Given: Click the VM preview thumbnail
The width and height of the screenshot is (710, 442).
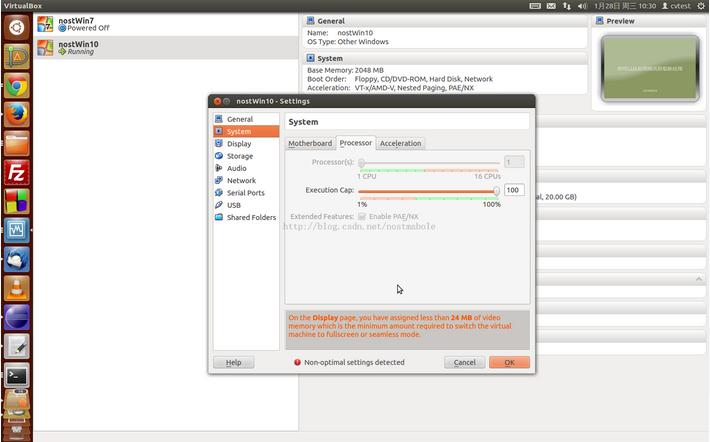Looking at the screenshot, I should coord(650,68).
